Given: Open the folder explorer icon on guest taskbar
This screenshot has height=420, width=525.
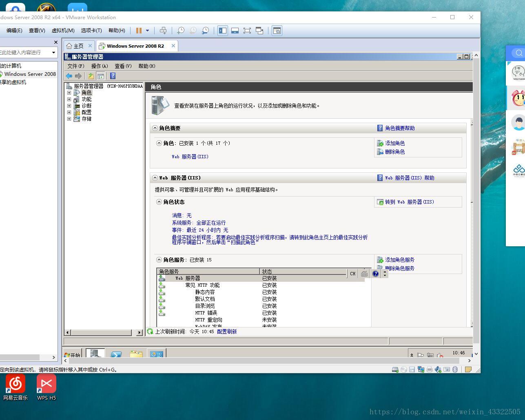Looking at the screenshot, I should pos(136,354).
